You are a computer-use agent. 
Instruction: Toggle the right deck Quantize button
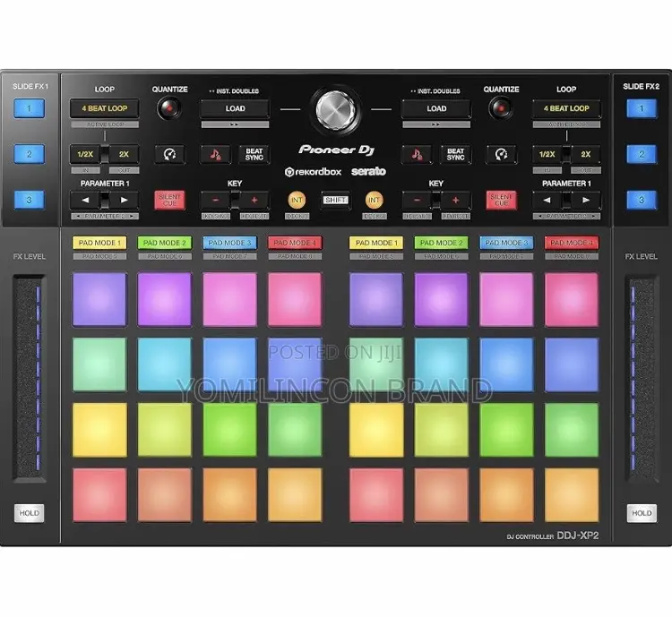tap(501, 108)
